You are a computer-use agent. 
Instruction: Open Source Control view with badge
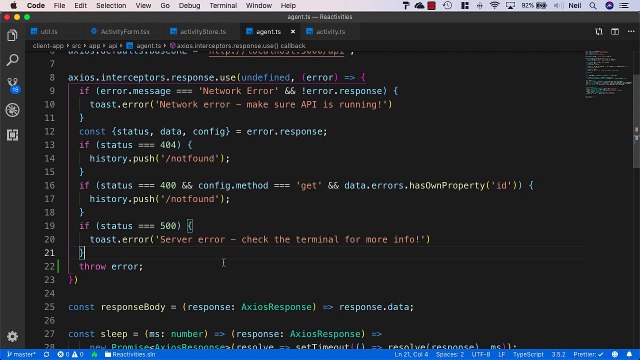click(13, 85)
